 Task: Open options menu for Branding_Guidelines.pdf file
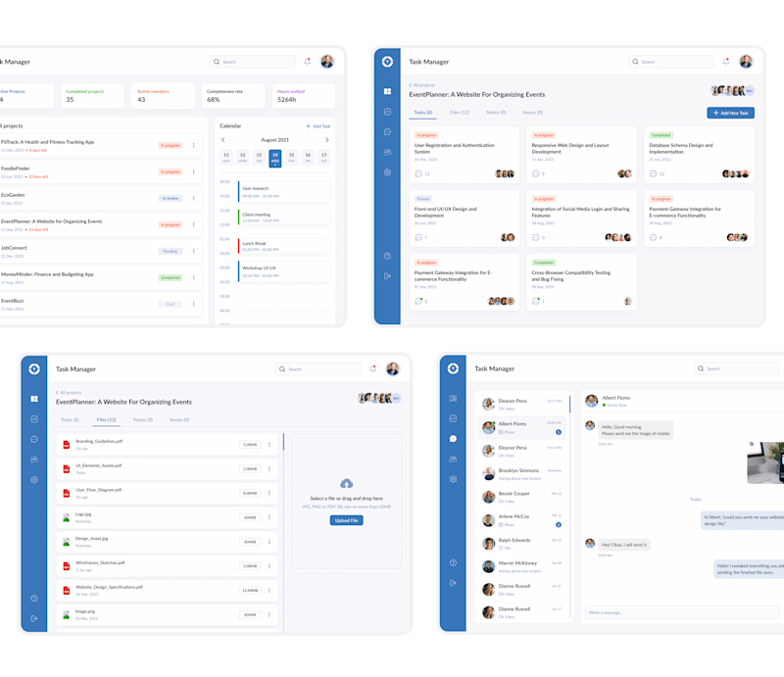point(269,445)
